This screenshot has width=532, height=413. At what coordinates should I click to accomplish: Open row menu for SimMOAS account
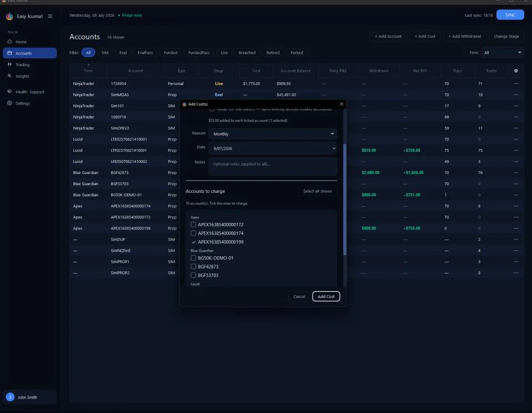(516, 94)
